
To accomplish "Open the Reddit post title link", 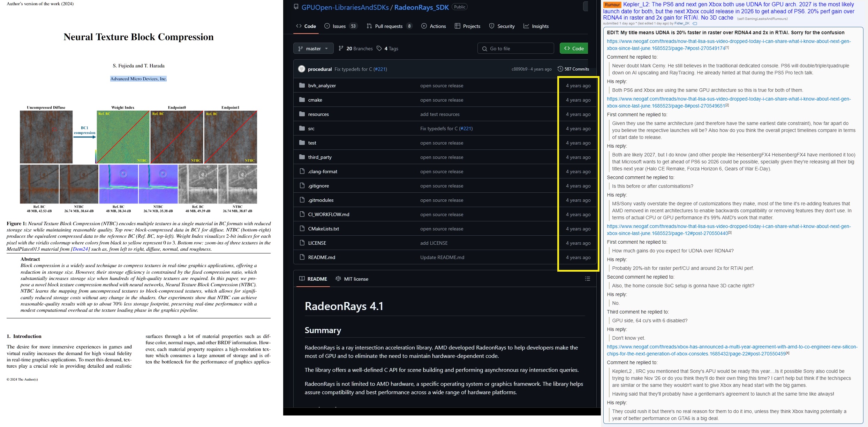I will (729, 11).
